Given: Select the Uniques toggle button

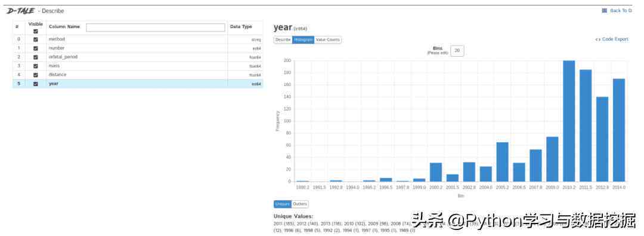Looking at the screenshot, I should click(x=283, y=204).
